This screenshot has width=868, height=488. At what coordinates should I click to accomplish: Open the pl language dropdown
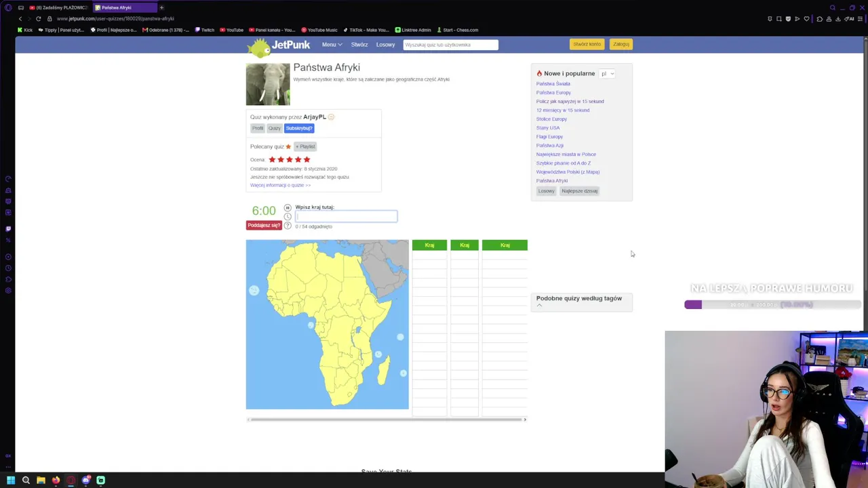coord(607,74)
